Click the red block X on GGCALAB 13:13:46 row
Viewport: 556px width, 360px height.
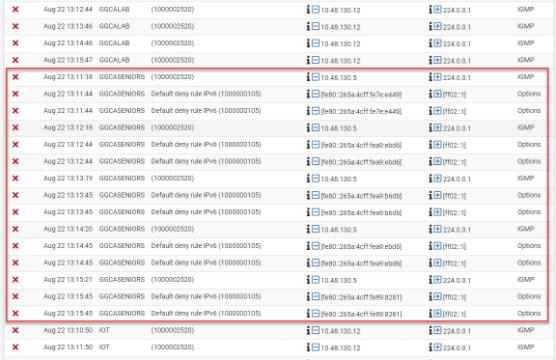tap(15, 26)
